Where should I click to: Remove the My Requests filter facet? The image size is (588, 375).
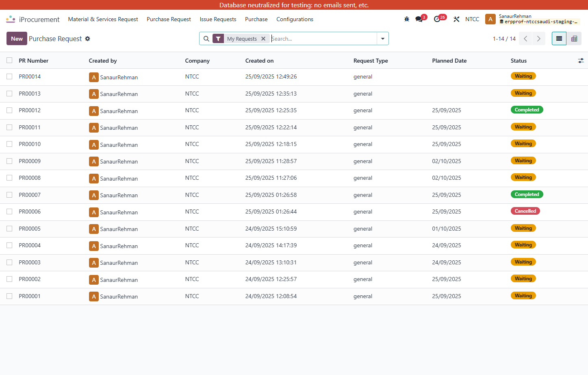(263, 39)
